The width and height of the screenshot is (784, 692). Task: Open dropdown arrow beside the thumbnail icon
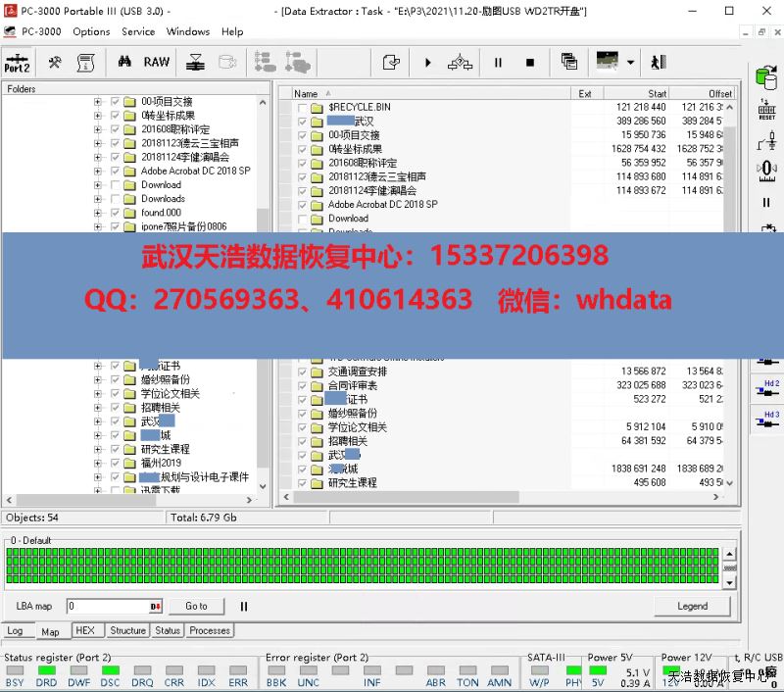(630, 62)
